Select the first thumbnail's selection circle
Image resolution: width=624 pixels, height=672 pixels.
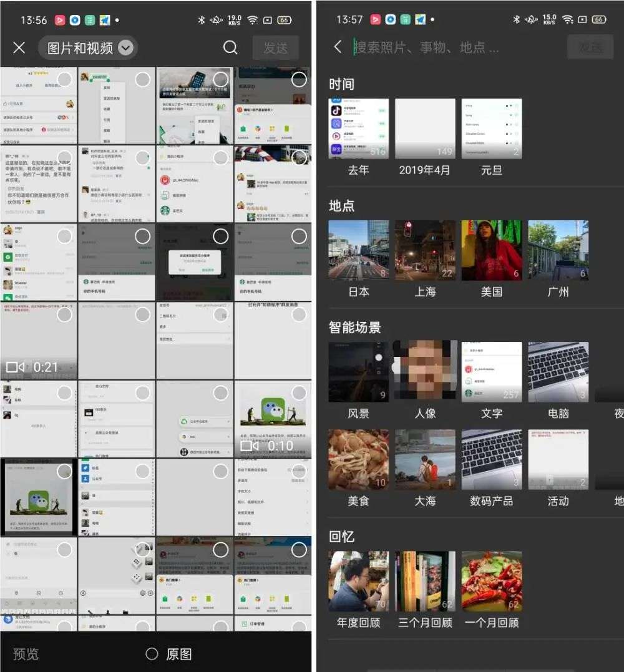click(64, 79)
